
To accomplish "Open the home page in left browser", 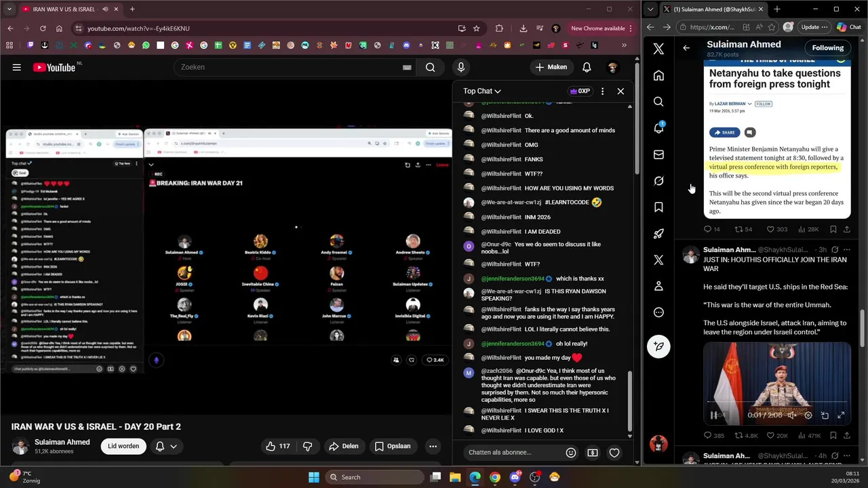I will point(59,28).
